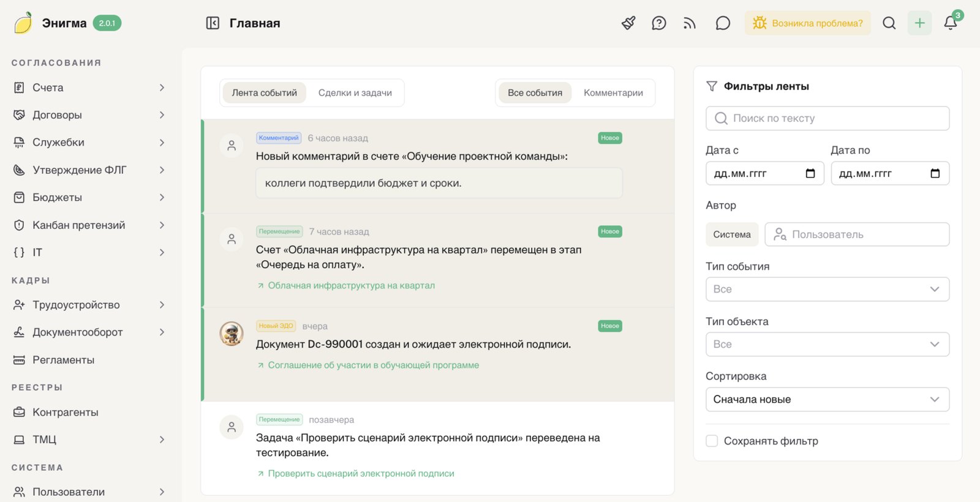Expand the Служебки chevron
The image size is (980, 502).
pyautogui.click(x=162, y=143)
